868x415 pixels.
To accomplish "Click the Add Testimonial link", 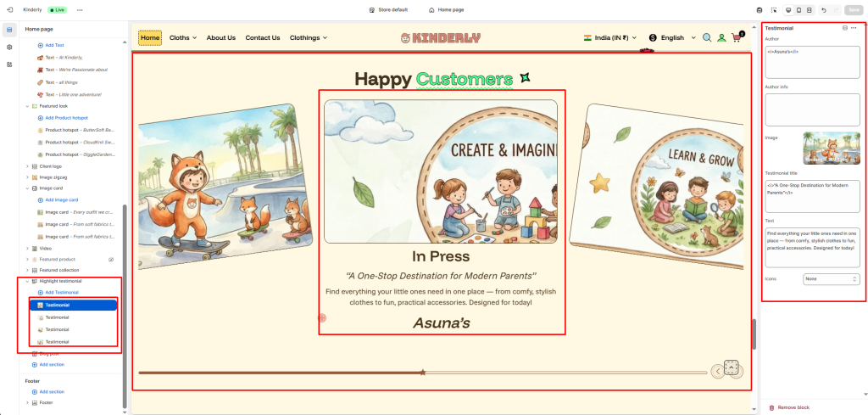I will (61, 292).
